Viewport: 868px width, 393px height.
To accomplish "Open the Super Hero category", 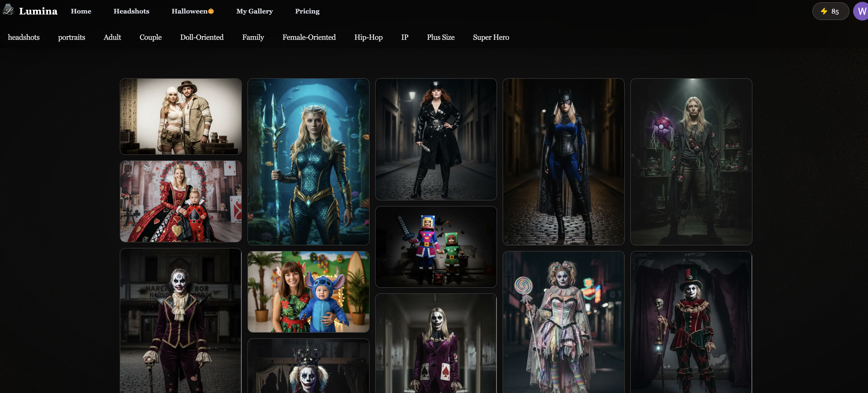I will pos(491,37).
